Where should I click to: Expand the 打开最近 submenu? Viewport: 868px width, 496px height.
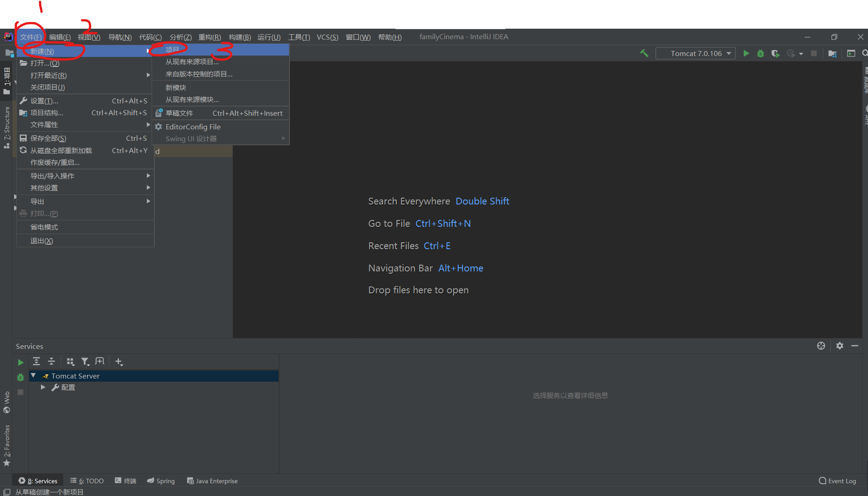click(x=86, y=75)
